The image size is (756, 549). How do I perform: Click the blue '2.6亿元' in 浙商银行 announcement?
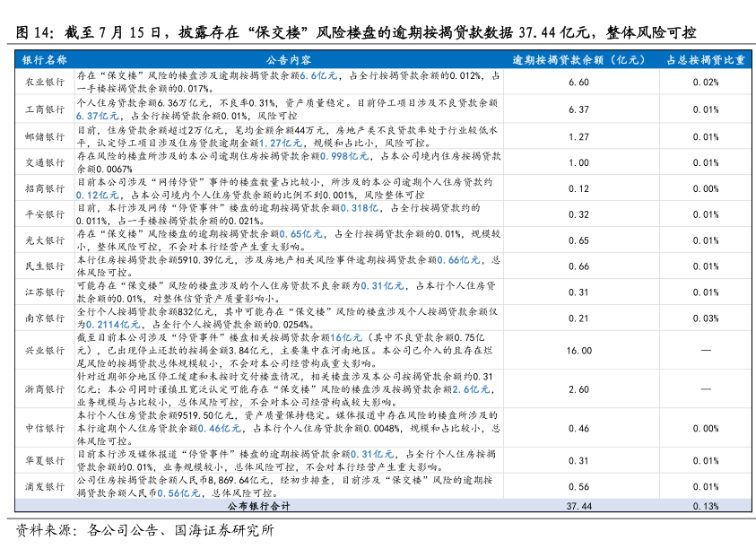coord(471,389)
